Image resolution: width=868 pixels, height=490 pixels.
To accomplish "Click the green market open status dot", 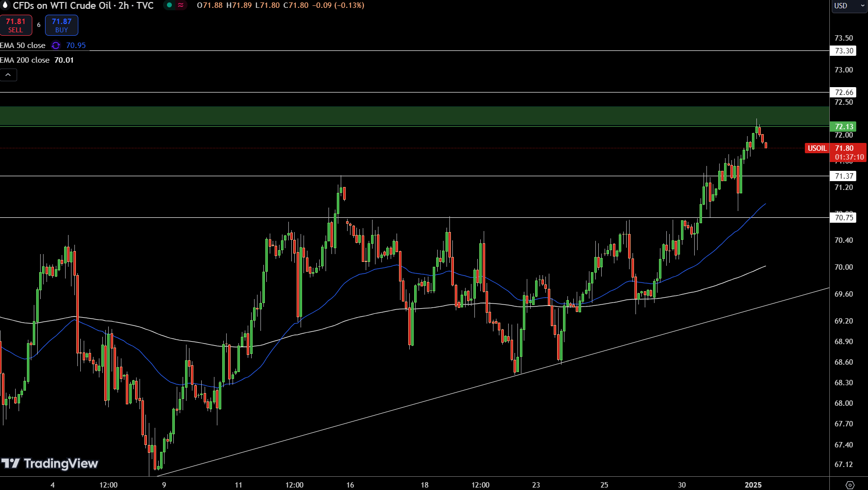I will [169, 5].
